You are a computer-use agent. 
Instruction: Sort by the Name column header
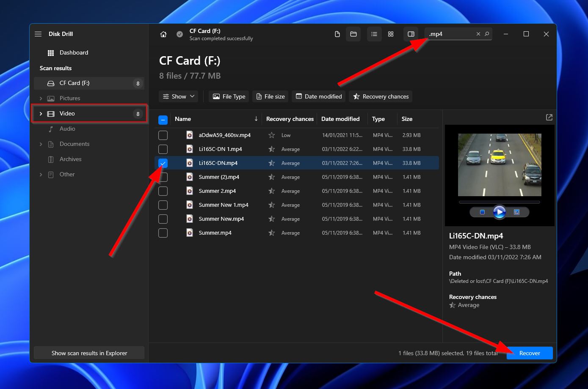coord(183,119)
